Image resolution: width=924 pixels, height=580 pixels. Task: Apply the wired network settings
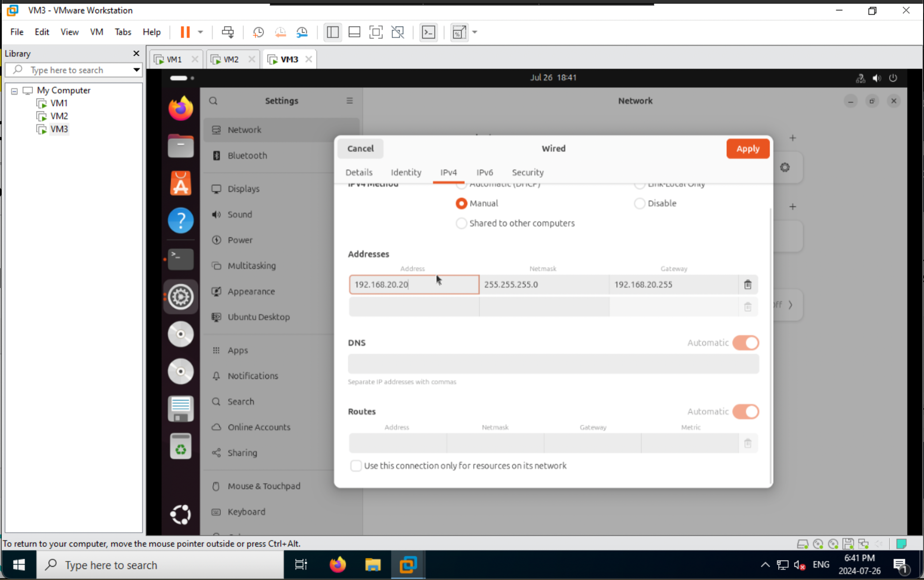point(747,149)
